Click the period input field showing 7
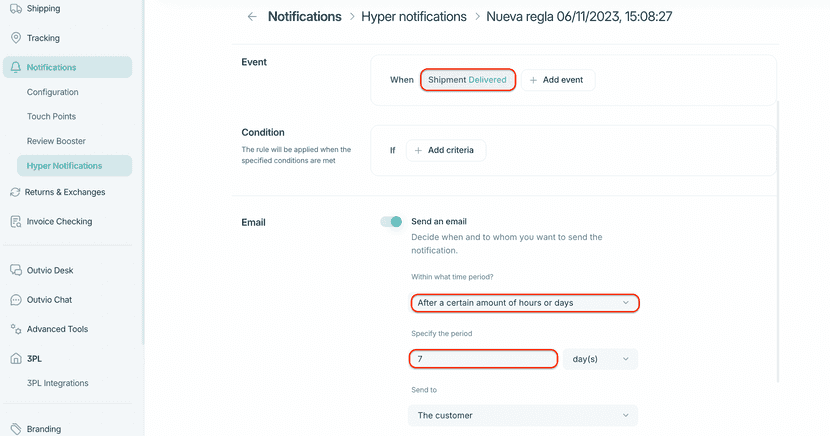This screenshot has width=830, height=436. (483, 359)
